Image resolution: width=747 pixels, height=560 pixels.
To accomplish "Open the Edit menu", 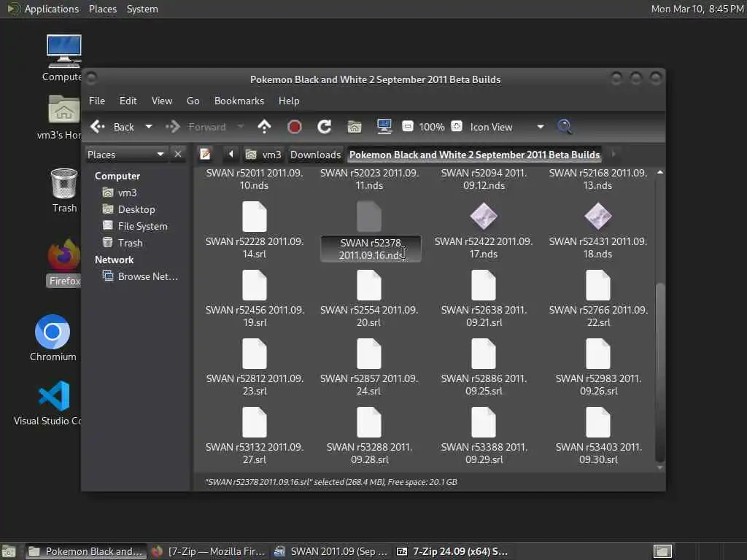I will coord(128,101).
